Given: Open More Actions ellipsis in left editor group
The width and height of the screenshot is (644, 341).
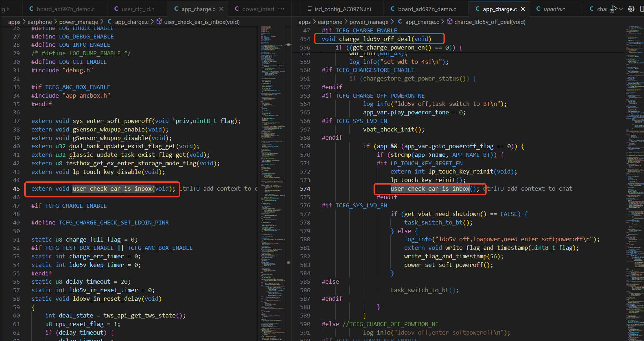Looking at the screenshot, I should 281,9.
